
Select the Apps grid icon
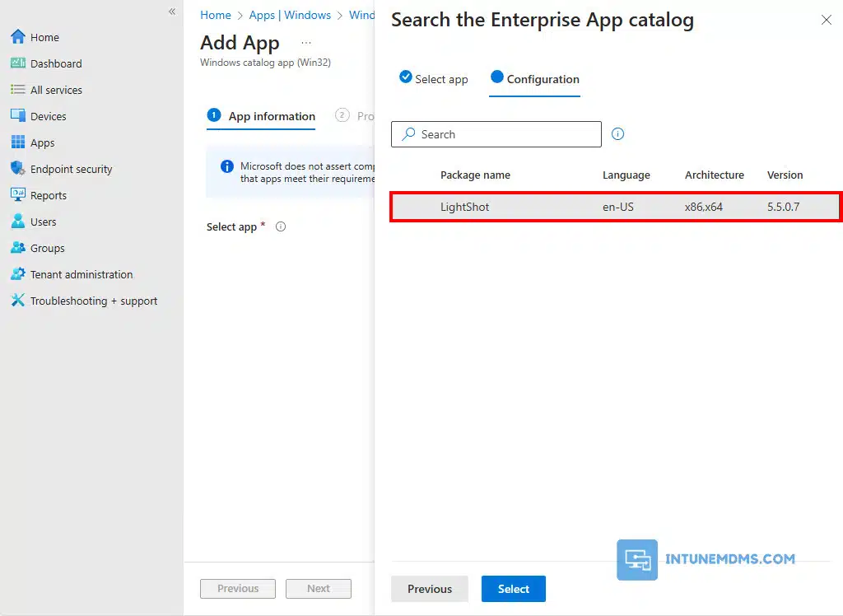coord(17,142)
